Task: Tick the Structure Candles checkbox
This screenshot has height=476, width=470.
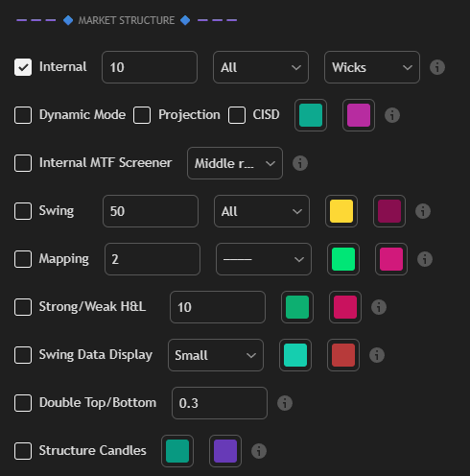Action: tap(23, 451)
